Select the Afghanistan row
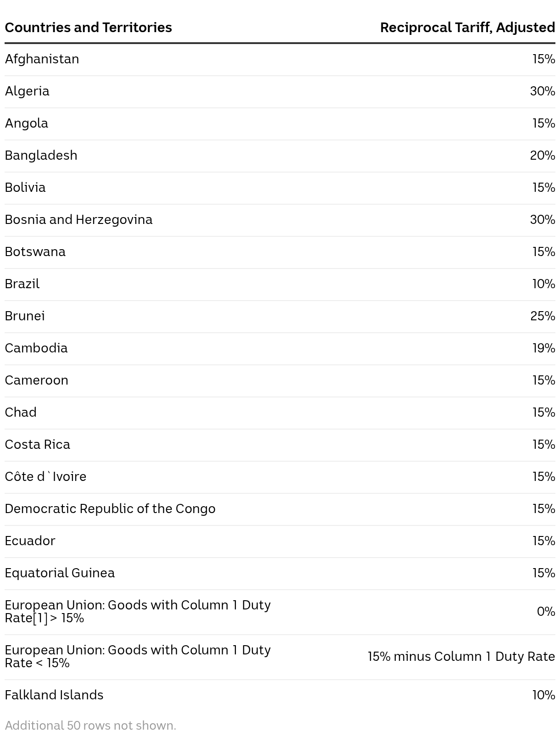This screenshot has width=560, height=737. (x=280, y=60)
